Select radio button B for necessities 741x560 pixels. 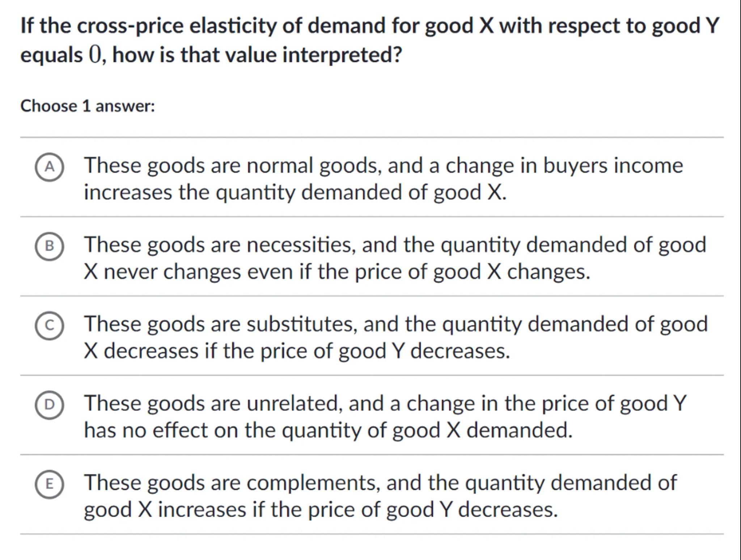pyautogui.click(x=50, y=246)
